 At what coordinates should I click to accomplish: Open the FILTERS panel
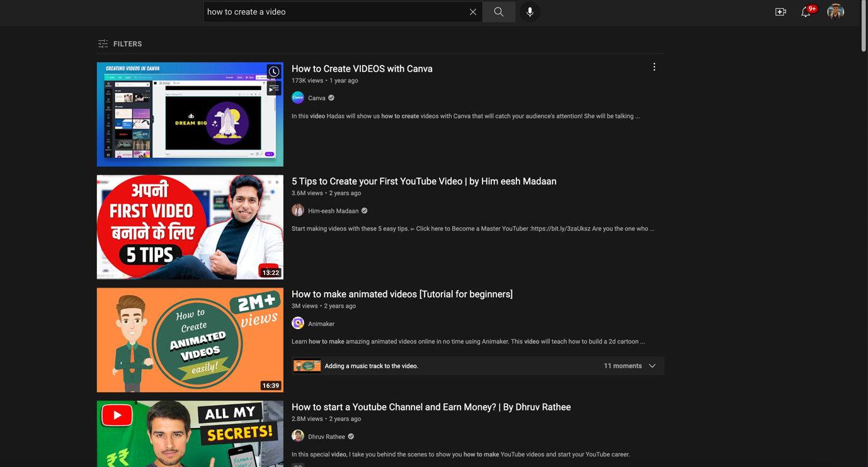(120, 44)
